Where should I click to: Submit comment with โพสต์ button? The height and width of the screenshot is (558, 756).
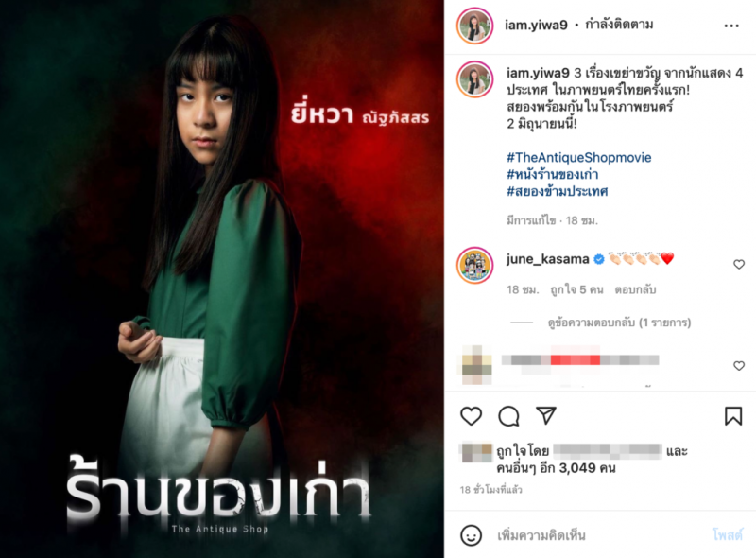point(727,535)
